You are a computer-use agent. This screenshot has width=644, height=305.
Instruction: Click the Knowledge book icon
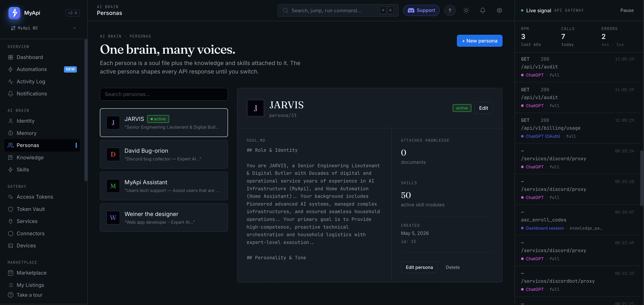pos(11,157)
